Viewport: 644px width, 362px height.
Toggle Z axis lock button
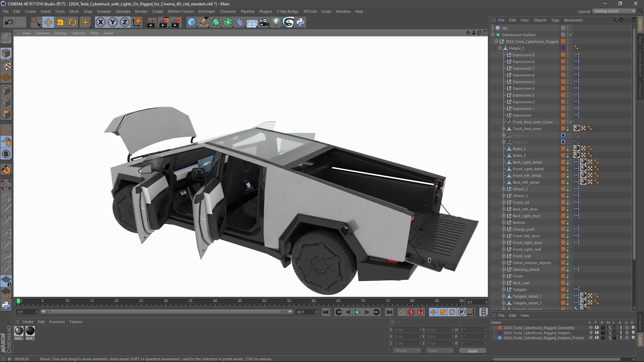coord(125,22)
